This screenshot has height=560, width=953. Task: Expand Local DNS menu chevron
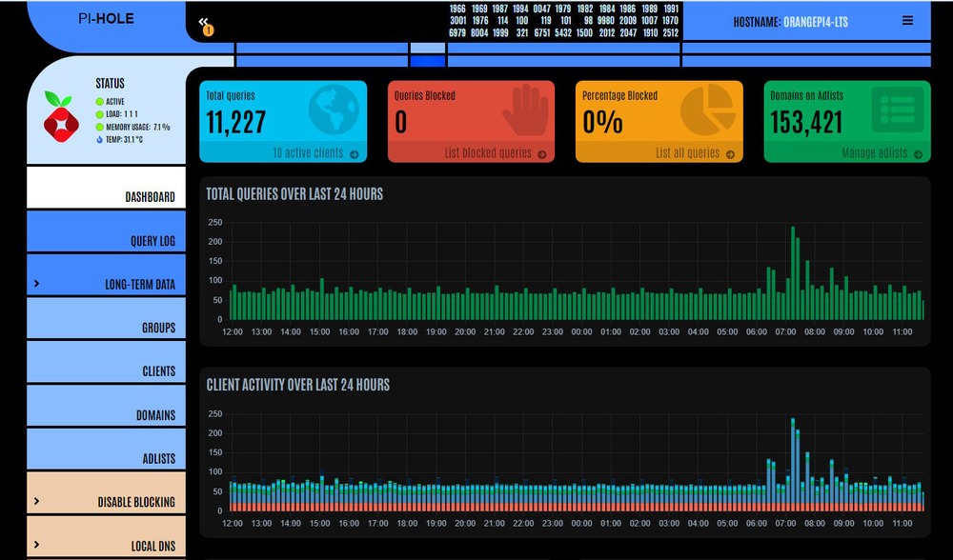(36, 545)
